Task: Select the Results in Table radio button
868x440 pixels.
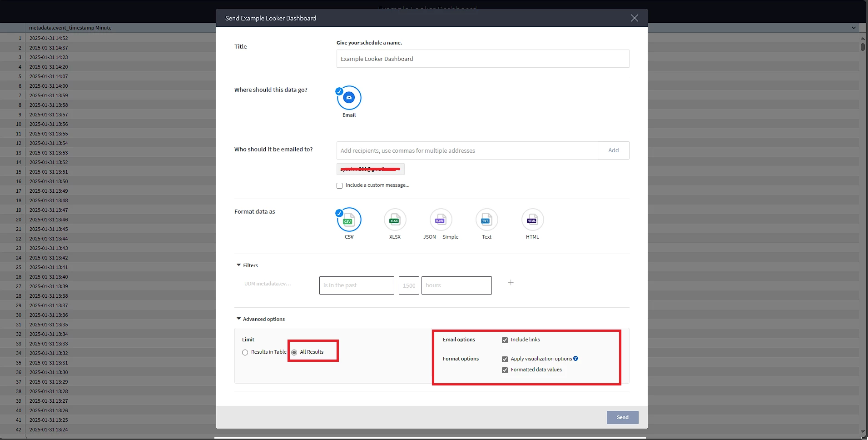Action: coord(245,352)
